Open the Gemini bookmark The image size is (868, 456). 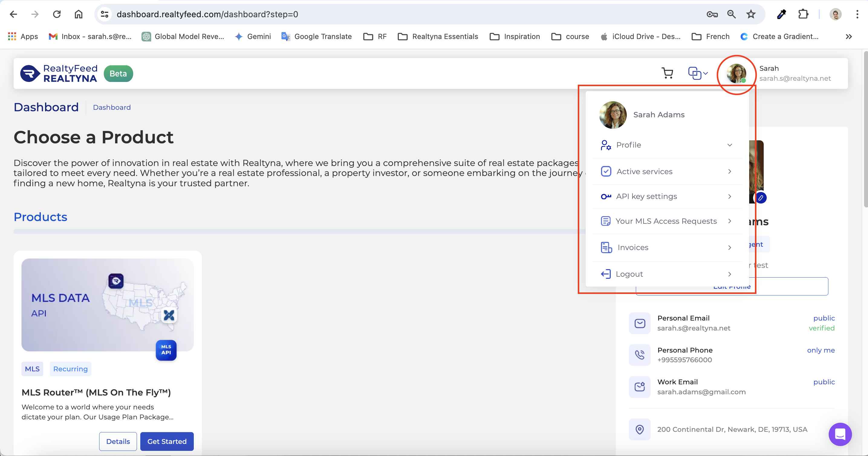tap(253, 36)
